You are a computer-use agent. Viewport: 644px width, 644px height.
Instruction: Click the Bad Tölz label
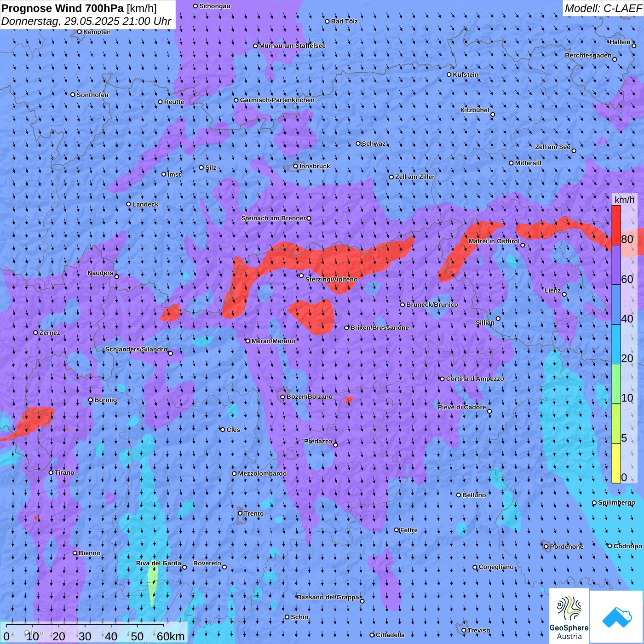click(345, 21)
